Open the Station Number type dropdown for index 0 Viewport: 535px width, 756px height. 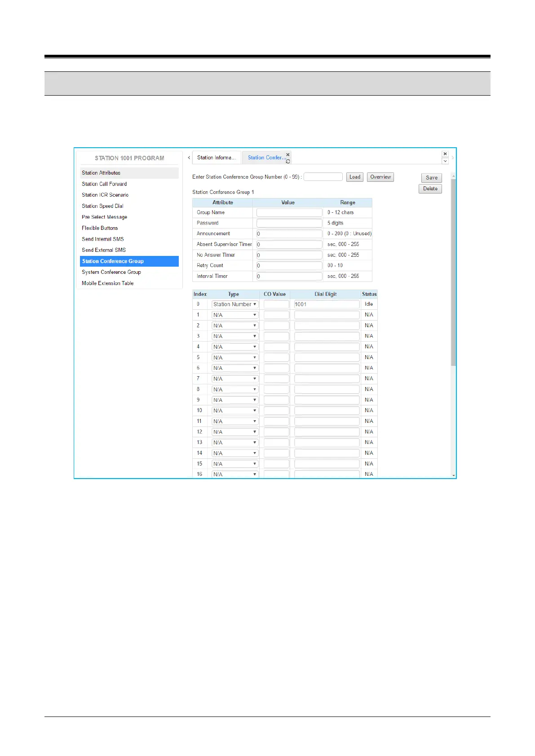235,304
